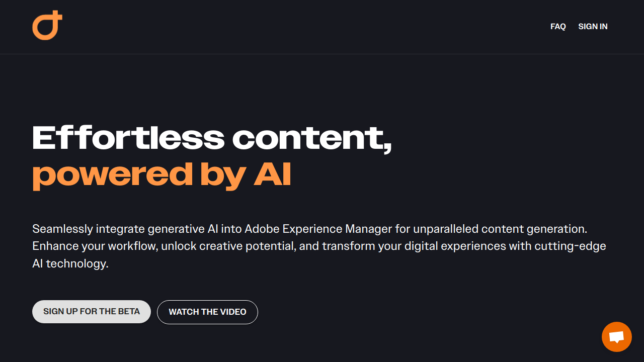Click SIGN UP FOR THE BETA button
Screen dimensions: 644x362
[x=92, y=312]
